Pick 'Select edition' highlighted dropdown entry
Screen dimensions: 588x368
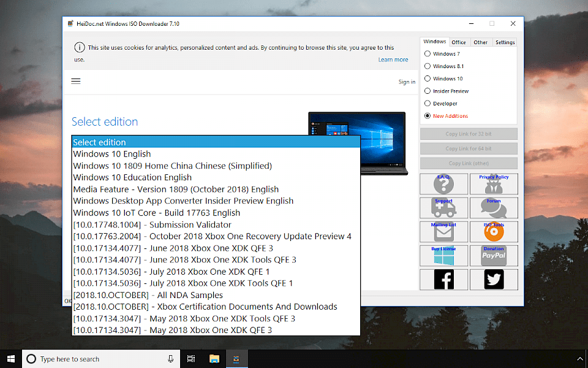point(216,142)
